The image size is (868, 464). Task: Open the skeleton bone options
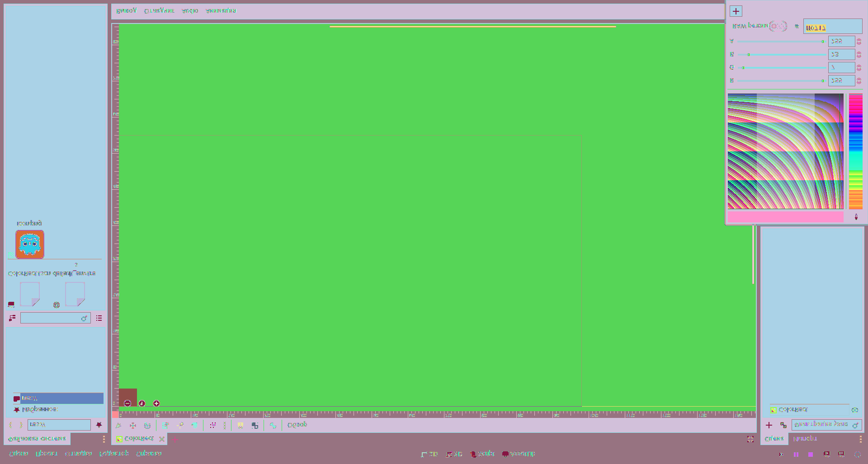(273, 426)
